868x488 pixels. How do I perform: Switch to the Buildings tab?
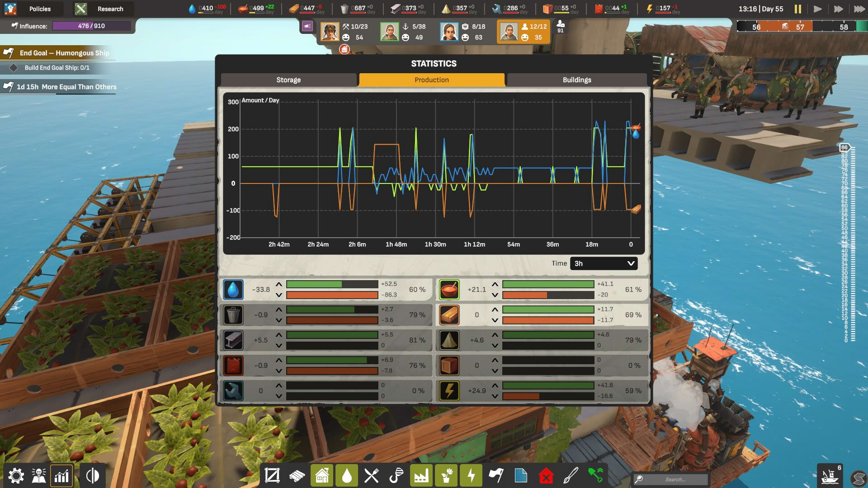pos(577,80)
